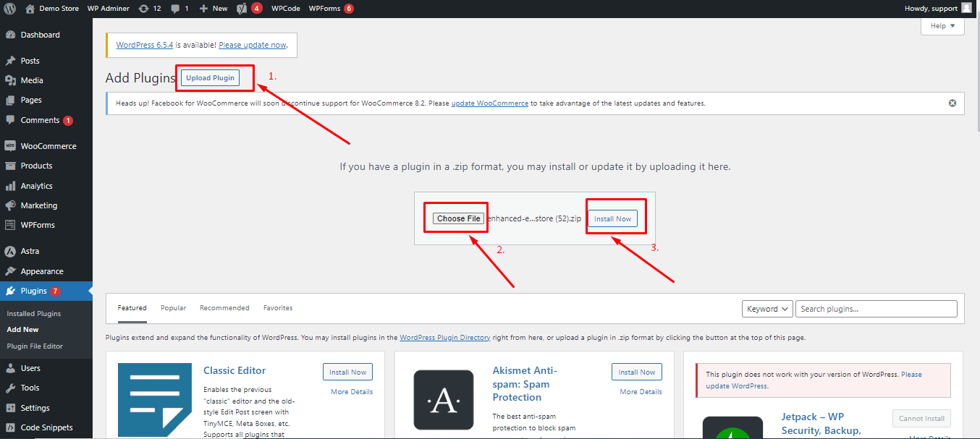Open WPCode in admin bar
The width and height of the screenshot is (980, 439).
(x=287, y=9)
